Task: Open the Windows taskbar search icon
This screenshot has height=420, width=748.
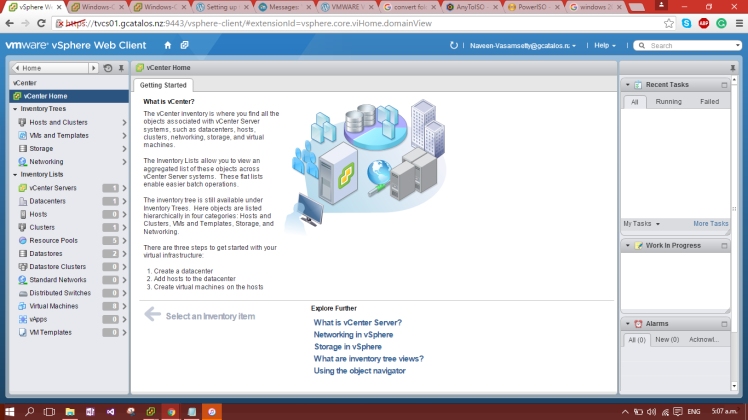Action: click(30, 411)
